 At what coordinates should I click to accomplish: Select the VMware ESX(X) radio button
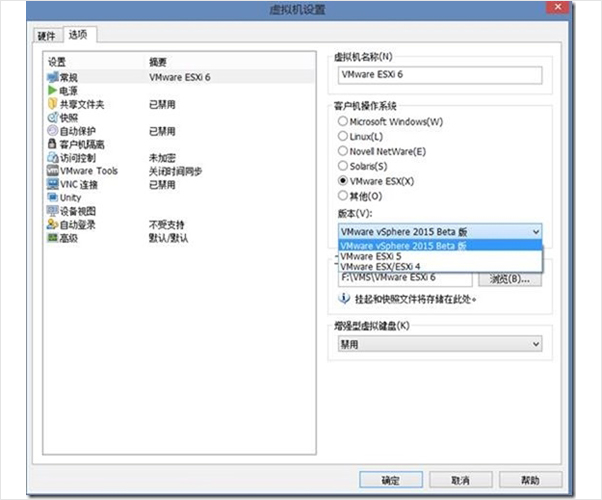342,180
